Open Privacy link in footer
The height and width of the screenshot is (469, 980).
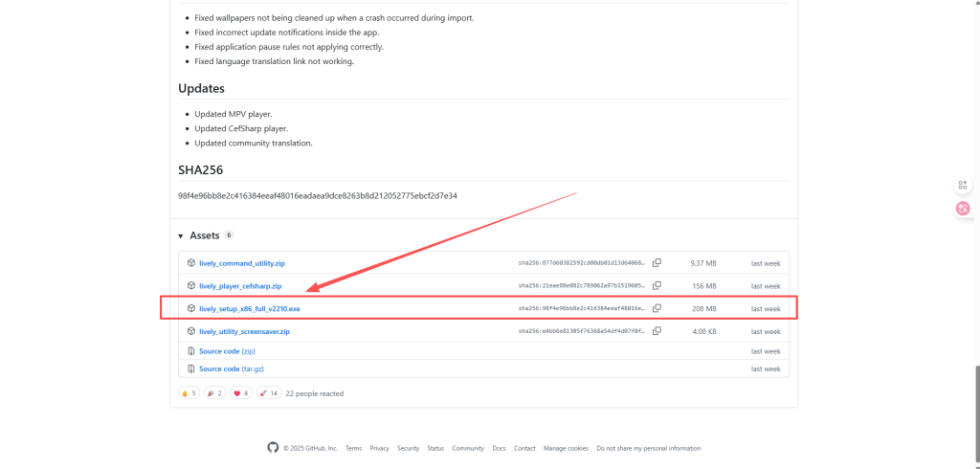[x=379, y=448]
